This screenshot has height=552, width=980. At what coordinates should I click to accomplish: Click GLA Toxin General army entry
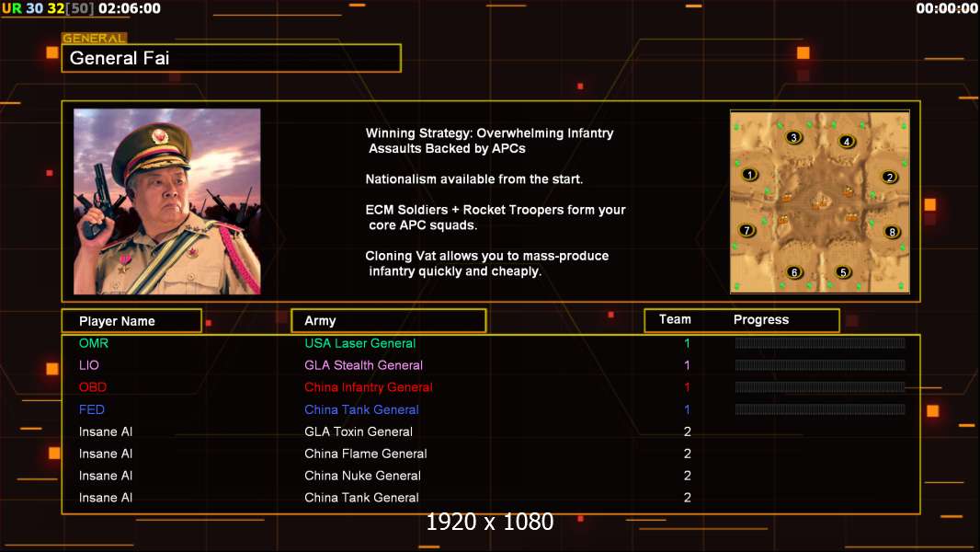point(359,431)
